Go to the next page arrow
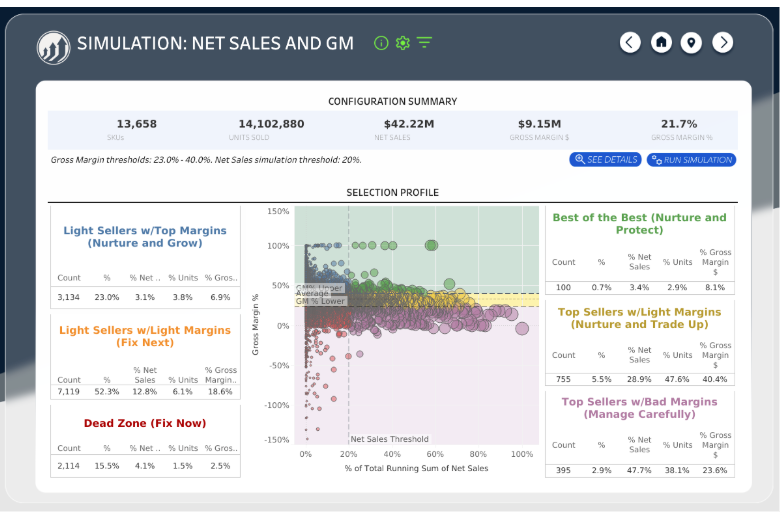The image size is (783, 514). coord(723,42)
